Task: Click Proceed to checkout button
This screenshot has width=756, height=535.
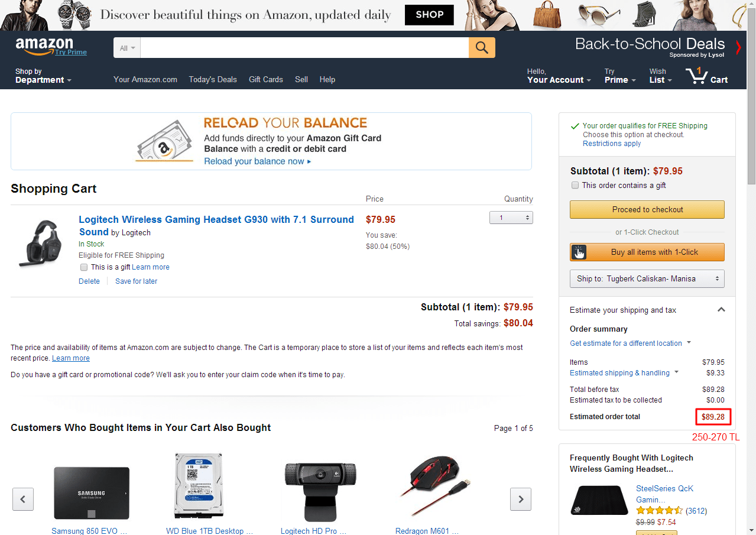Action: click(x=647, y=209)
